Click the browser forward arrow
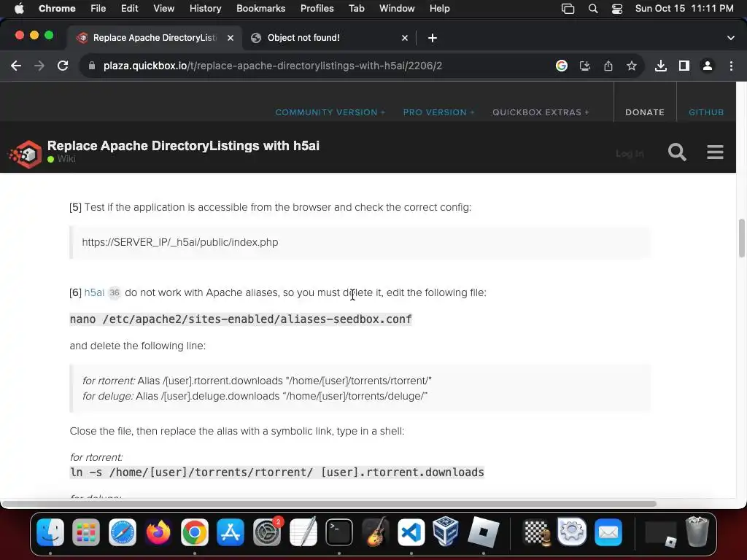 [x=39, y=66]
